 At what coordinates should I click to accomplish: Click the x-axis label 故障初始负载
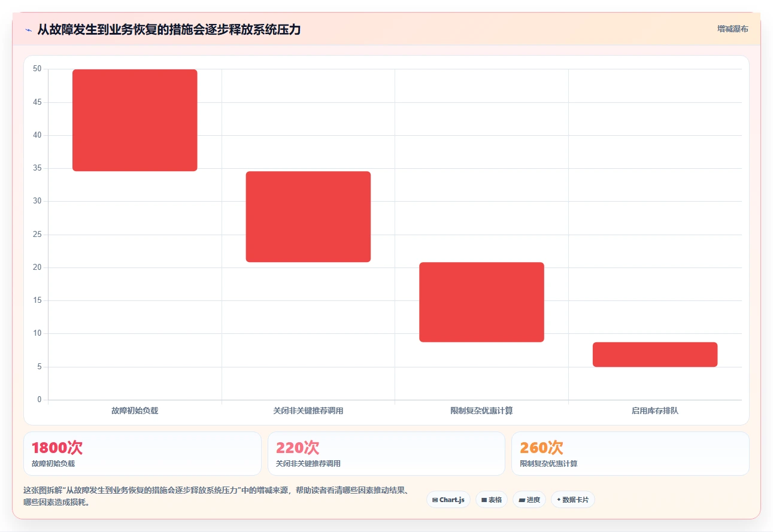pyautogui.click(x=135, y=411)
